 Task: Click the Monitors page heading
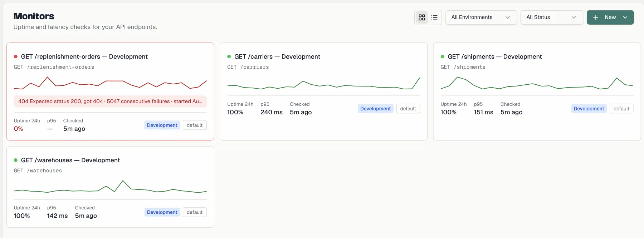tap(34, 16)
